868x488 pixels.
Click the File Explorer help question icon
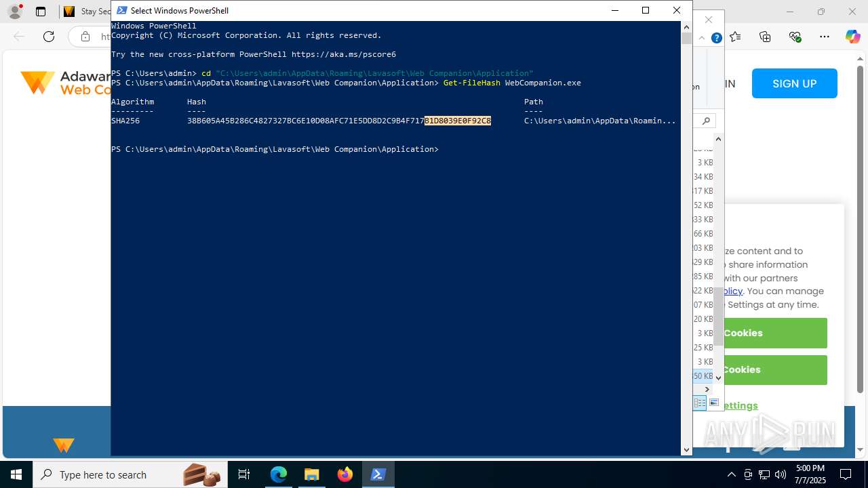pos(716,38)
